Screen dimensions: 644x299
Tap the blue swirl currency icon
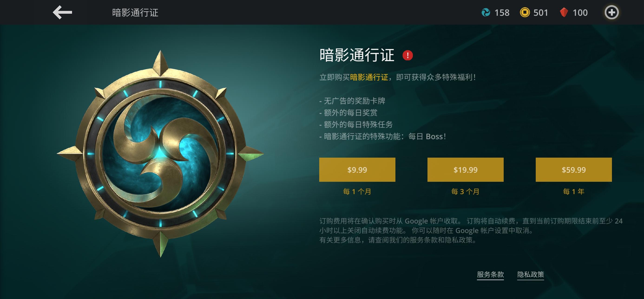486,13
